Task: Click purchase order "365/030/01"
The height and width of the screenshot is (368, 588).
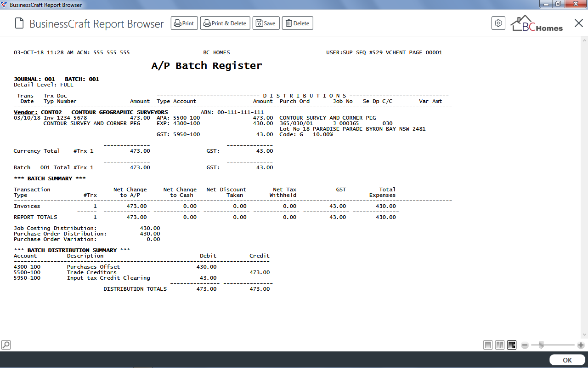Action: (x=296, y=123)
